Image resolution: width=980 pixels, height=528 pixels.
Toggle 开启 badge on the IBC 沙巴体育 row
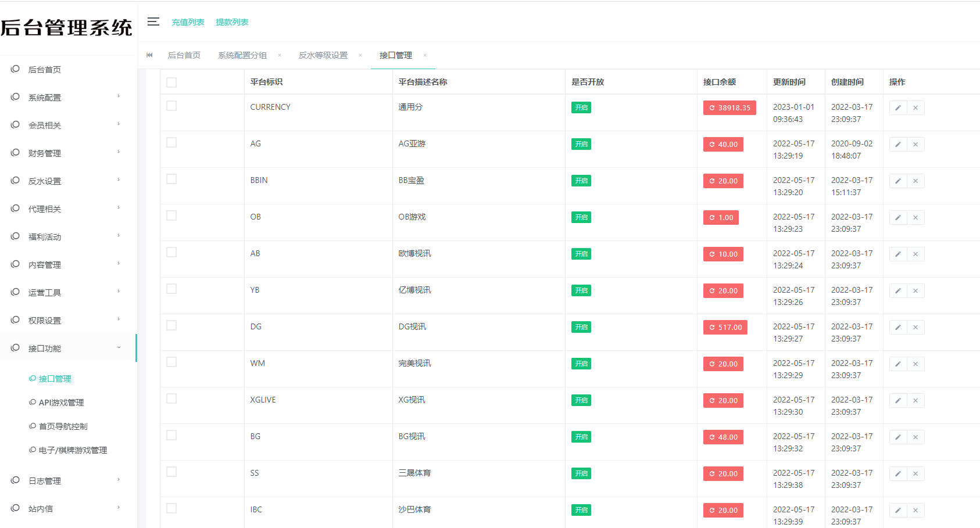pos(581,510)
